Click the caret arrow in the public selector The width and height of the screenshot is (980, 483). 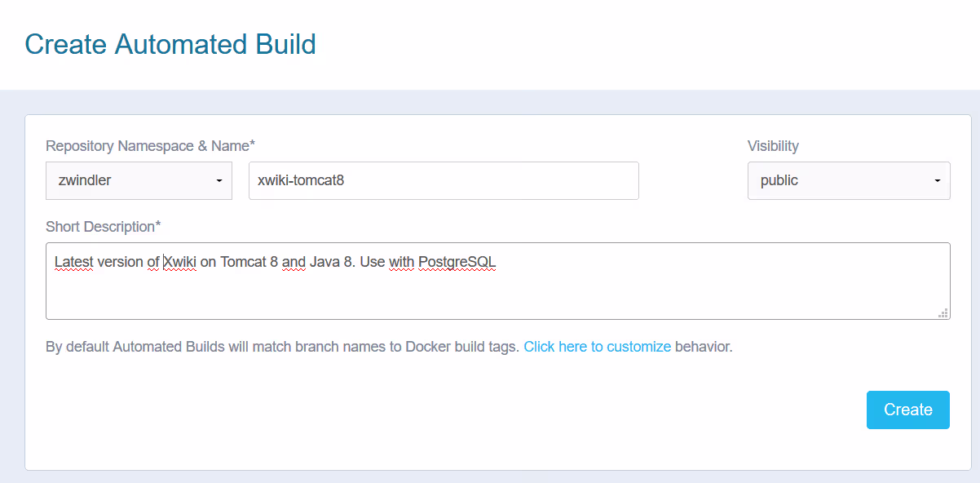[x=937, y=181]
